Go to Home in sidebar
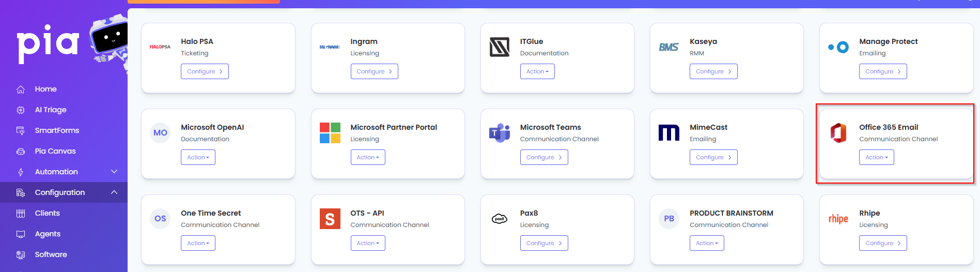Image resolution: width=980 pixels, height=272 pixels. 46,89
